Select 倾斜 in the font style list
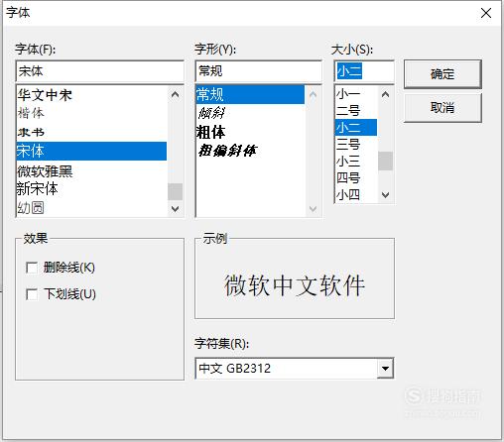The height and width of the screenshot is (442, 504). pos(250,113)
